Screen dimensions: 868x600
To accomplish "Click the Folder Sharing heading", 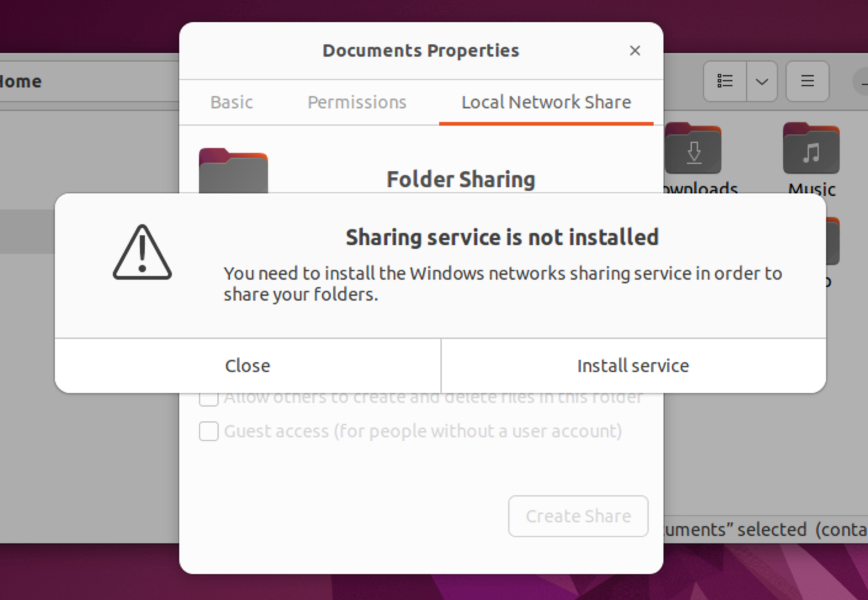I will [461, 179].
